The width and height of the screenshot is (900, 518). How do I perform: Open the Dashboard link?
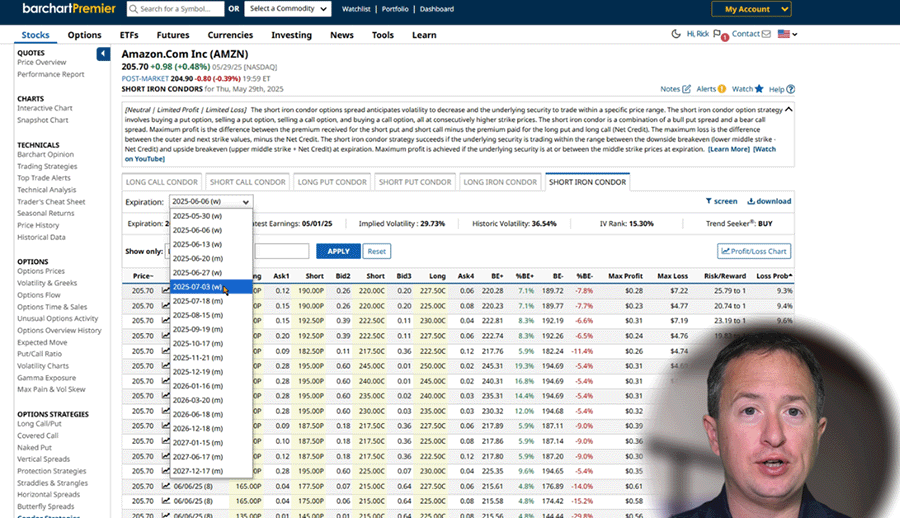(x=437, y=9)
